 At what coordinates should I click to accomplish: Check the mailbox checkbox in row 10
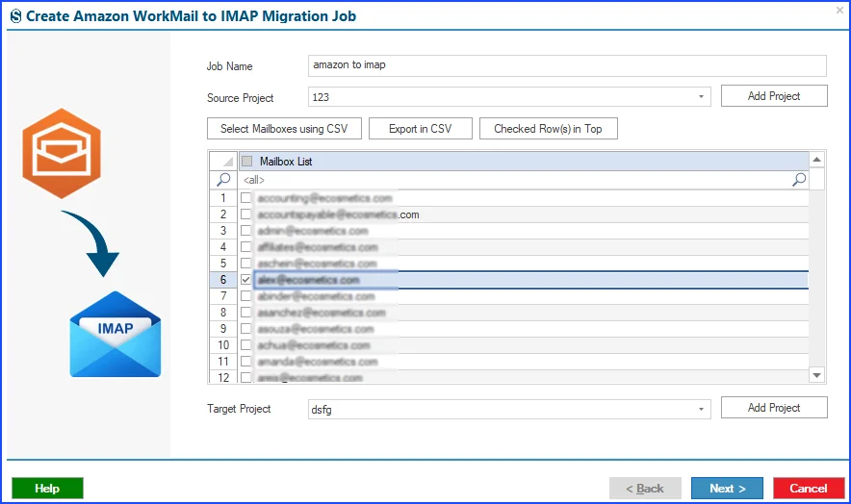coord(245,345)
